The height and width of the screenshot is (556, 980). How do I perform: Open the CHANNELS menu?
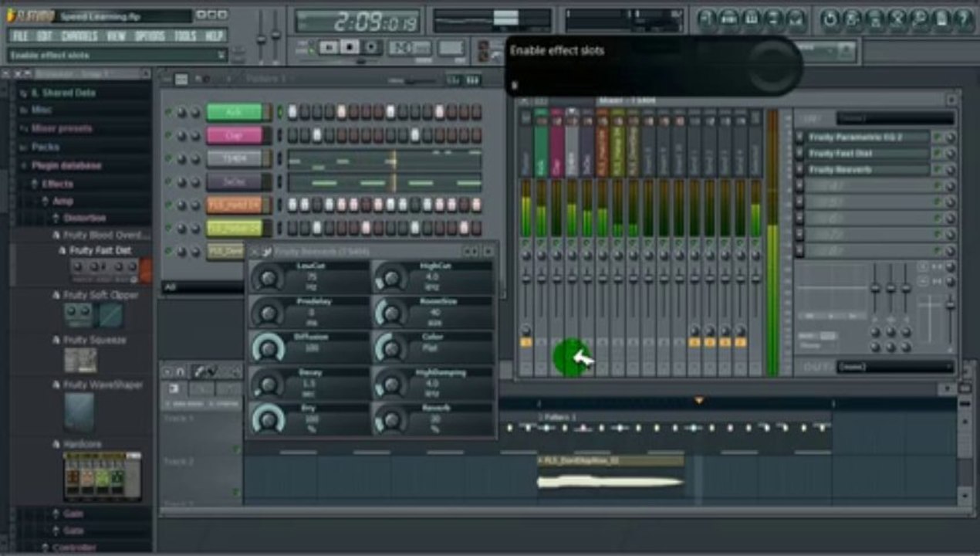pos(79,36)
